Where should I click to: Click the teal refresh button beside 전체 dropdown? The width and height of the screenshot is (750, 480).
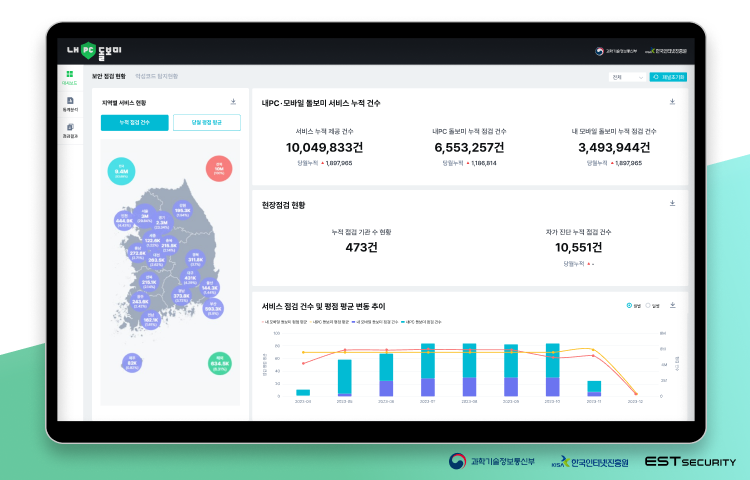668,77
